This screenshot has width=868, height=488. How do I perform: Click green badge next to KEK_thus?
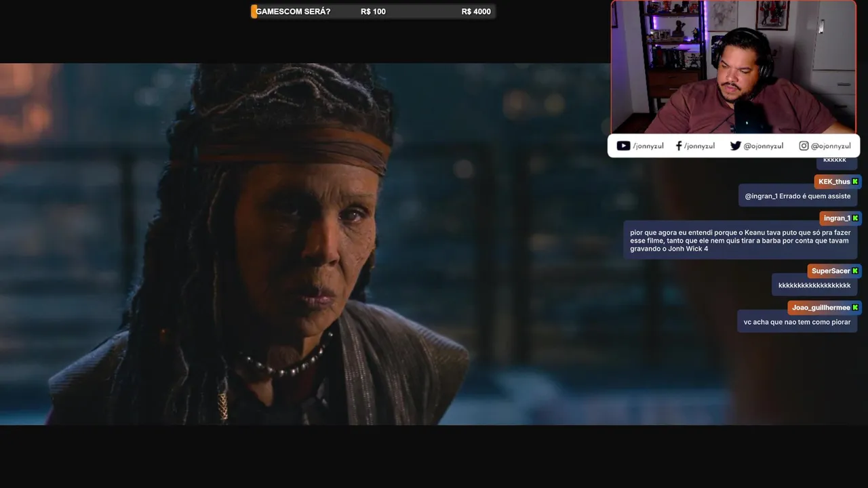click(x=855, y=182)
